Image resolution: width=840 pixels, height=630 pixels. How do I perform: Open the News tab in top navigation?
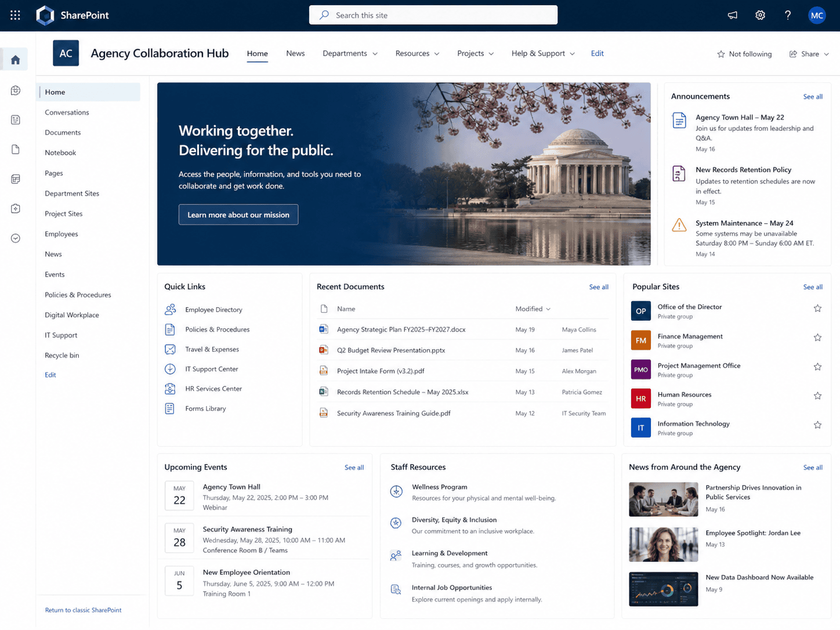pyautogui.click(x=295, y=53)
